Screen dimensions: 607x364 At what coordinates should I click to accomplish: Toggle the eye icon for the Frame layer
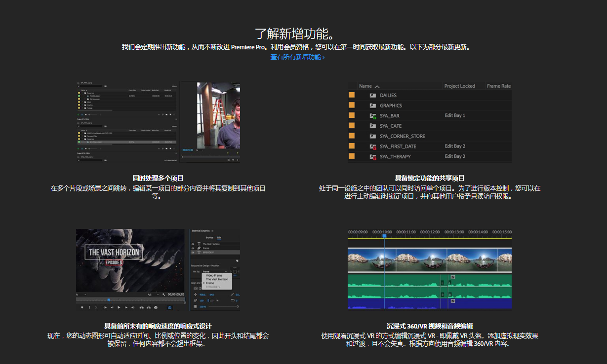point(193,248)
